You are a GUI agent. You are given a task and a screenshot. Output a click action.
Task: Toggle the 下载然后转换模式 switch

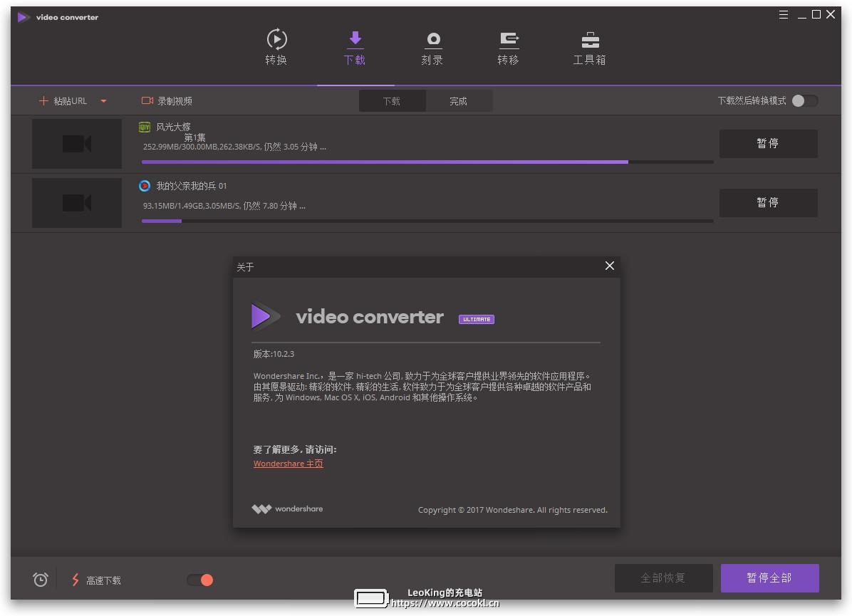805,100
